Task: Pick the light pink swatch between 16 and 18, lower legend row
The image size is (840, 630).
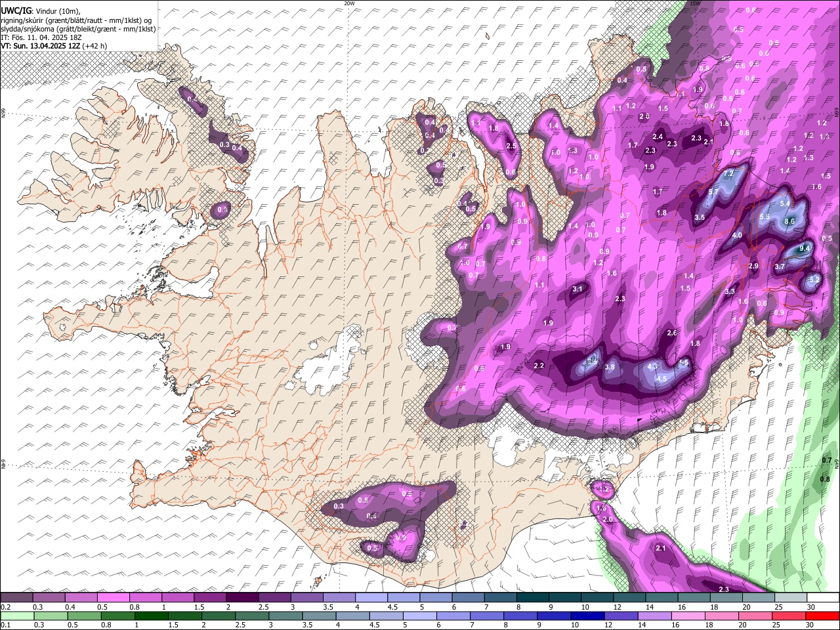Action: pos(688,616)
